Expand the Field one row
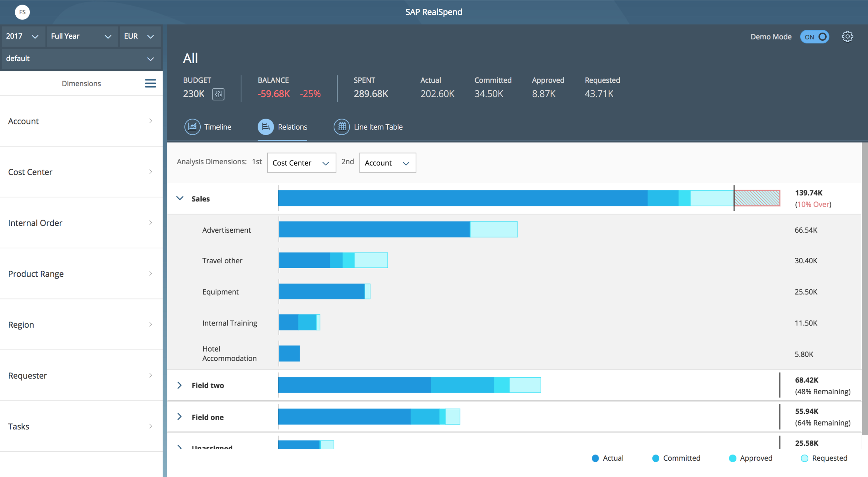This screenshot has width=868, height=477. click(180, 417)
